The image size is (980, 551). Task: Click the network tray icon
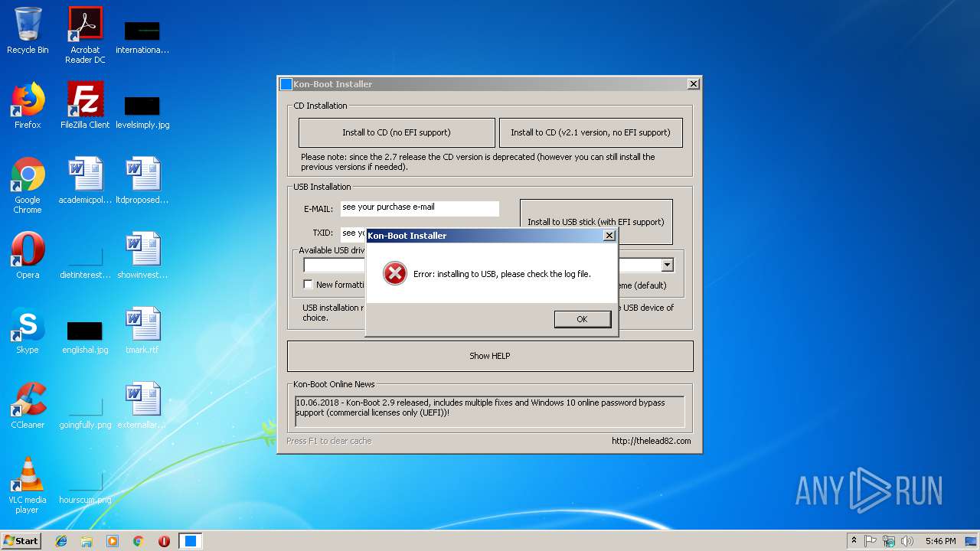[889, 541]
